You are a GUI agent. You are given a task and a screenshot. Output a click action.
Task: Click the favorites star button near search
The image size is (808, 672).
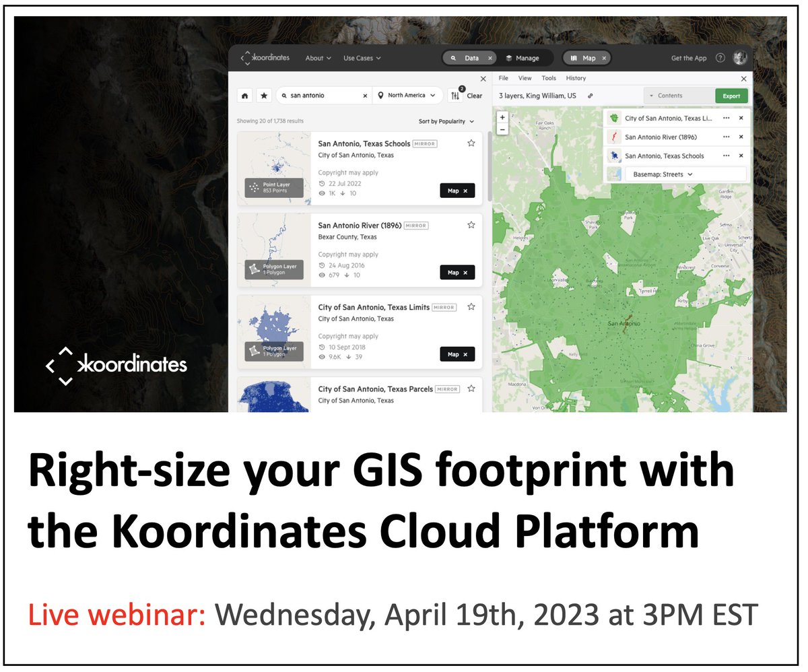(x=264, y=96)
